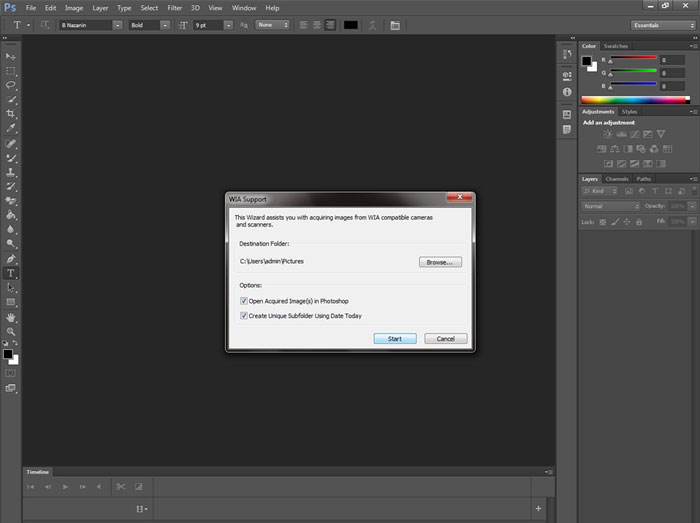This screenshot has width=700, height=523.
Task: Select the Pen tool
Action: [x=11, y=259]
